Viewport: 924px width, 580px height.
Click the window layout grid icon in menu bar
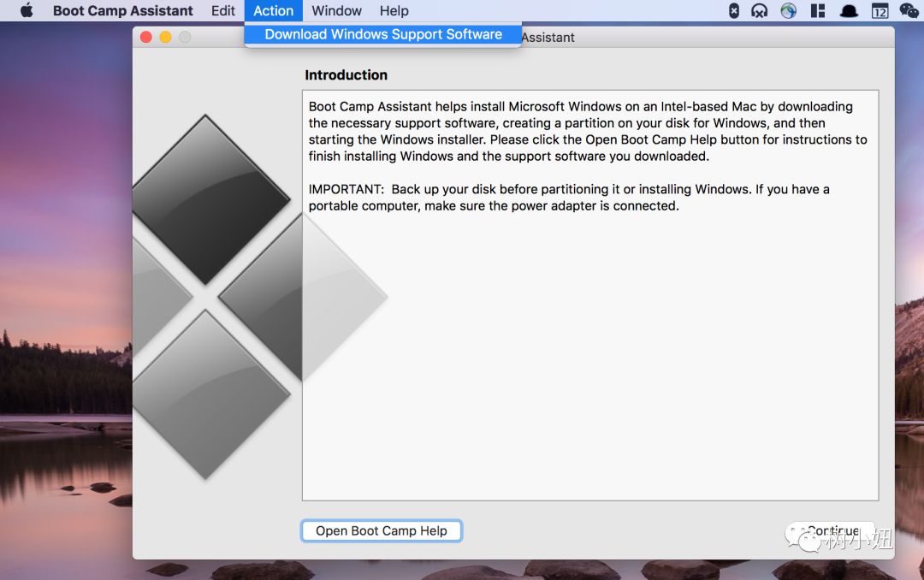point(818,10)
